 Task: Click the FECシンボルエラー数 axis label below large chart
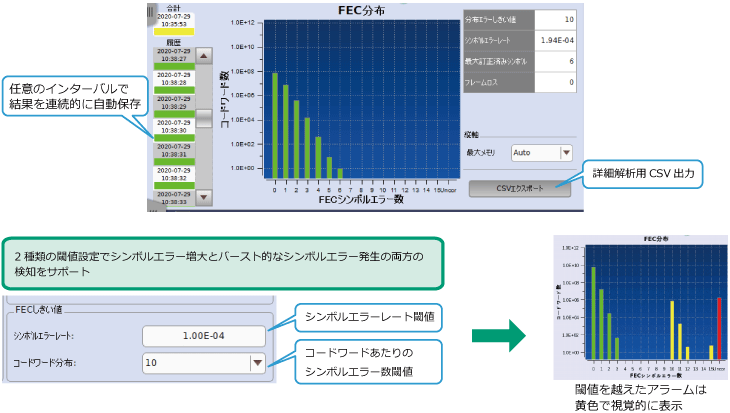click(x=361, y=200)
